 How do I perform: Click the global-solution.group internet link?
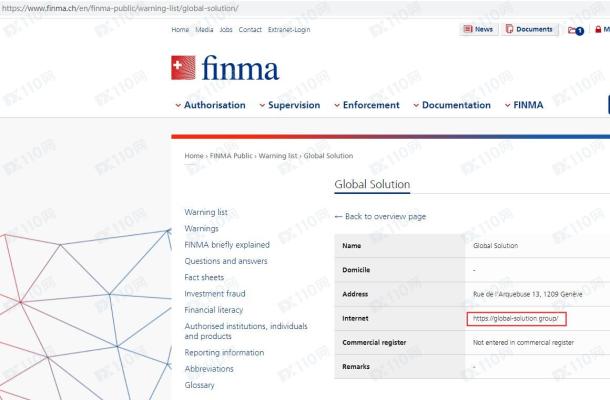coord(516,318)
